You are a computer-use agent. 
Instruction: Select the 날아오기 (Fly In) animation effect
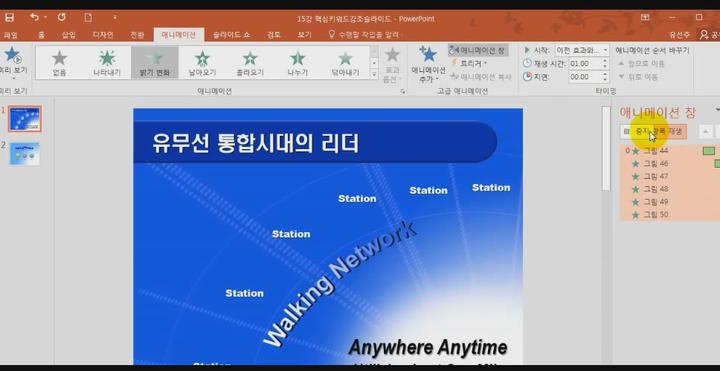(202, 62)
